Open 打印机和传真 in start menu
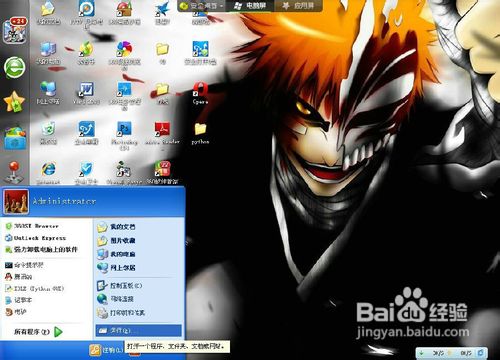Image resolution: width=500 pixels, height=360 pixels. tap(121, 313)
